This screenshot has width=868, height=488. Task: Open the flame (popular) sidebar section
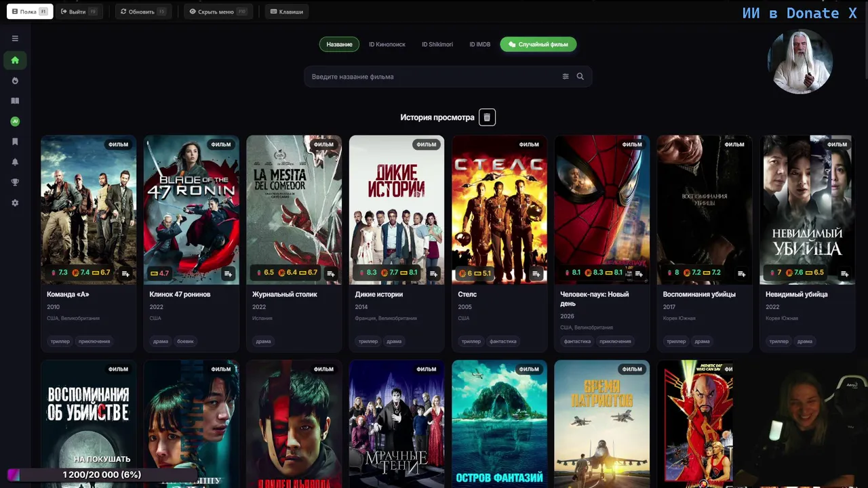pyautogui.click(x=15, y=81)
